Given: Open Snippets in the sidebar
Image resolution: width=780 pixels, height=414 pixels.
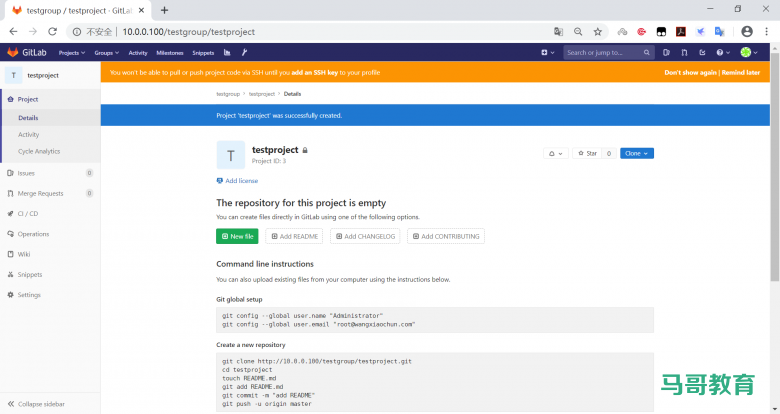Looking at the screenshot, I should (x=50, y=275).
